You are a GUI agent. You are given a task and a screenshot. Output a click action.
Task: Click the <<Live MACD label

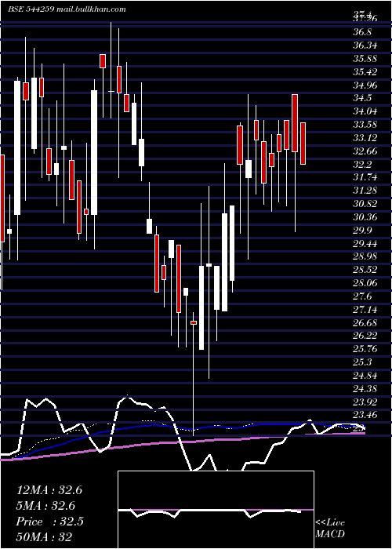pyautogui.click(x=330, y=528)
